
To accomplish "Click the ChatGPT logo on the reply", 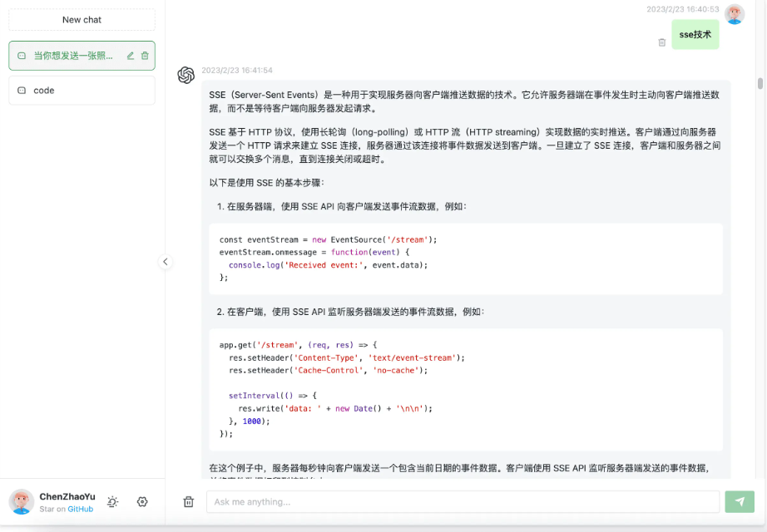I will click(x=186, y=76).
